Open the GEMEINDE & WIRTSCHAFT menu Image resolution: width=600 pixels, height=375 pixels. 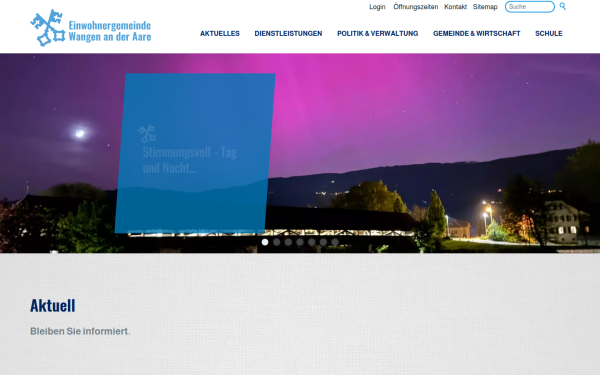pyautogui.click(x=476, y=34)
